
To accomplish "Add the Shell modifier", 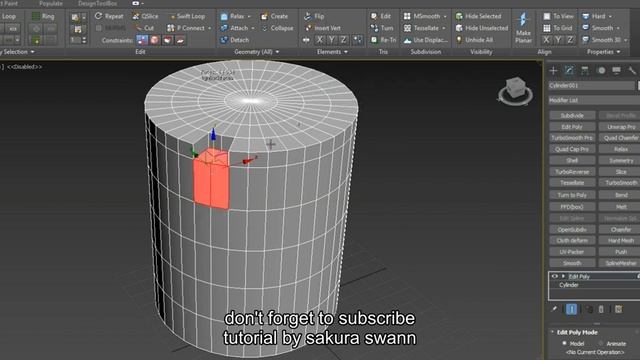I will pos(572,160).
